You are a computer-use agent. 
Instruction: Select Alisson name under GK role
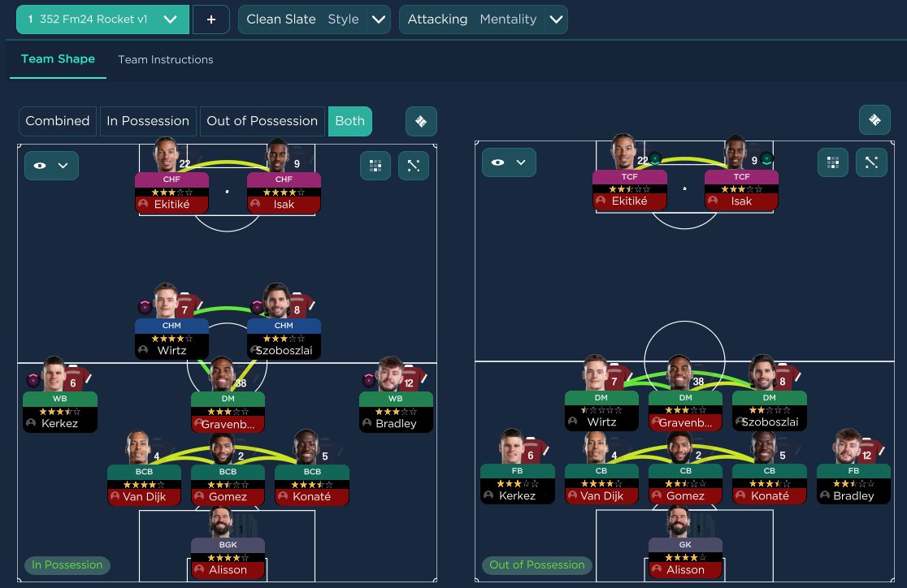coord(685,569)
